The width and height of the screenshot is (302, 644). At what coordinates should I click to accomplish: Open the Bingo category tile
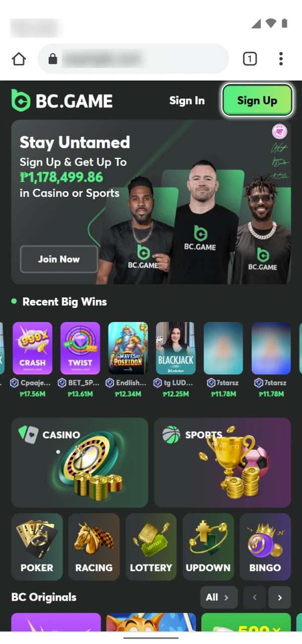point(265,547)
